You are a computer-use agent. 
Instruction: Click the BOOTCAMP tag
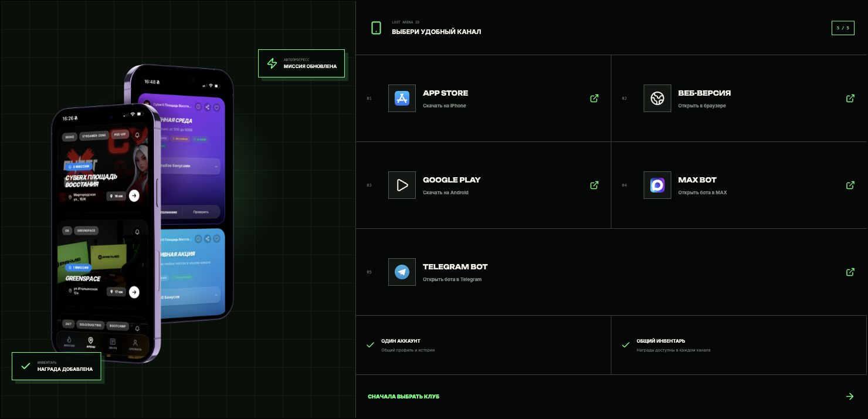click(x=118, y=326)
